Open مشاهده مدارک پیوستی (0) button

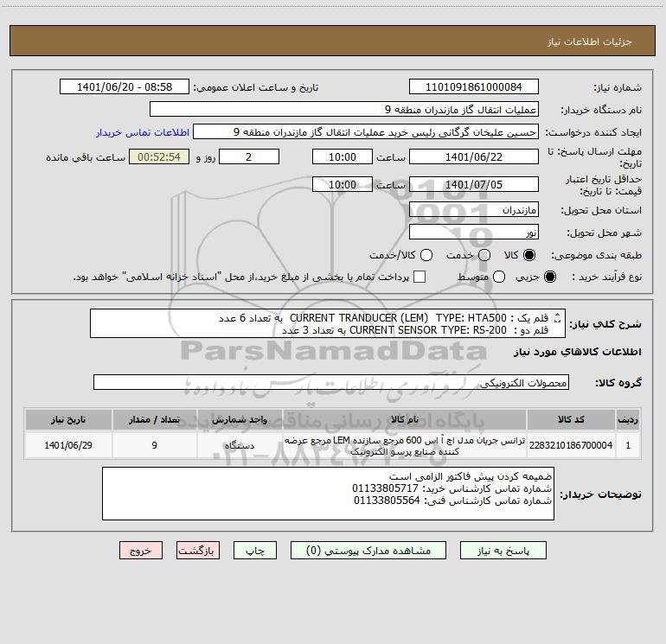tap(368, 551)
